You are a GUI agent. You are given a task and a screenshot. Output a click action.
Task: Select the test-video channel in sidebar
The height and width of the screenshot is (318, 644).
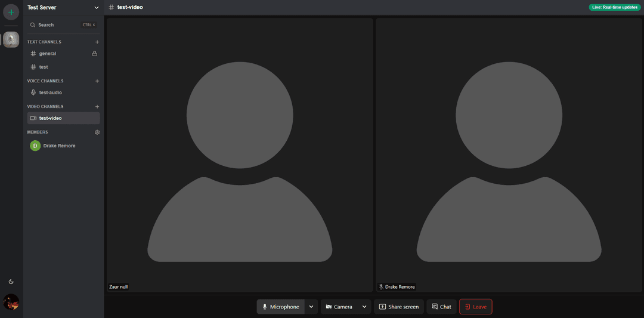click(64, 118)
